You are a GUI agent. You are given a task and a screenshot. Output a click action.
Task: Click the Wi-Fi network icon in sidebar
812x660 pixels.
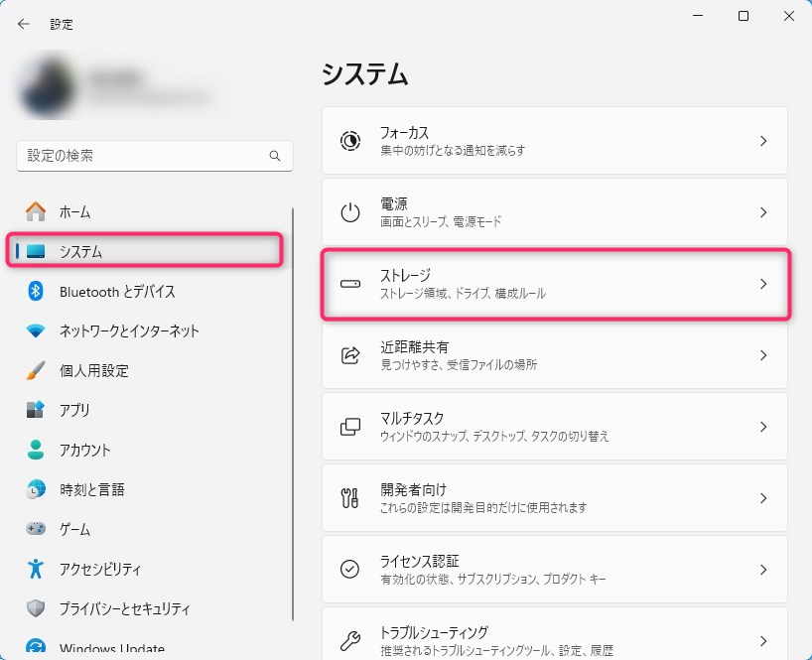[36, 330]
